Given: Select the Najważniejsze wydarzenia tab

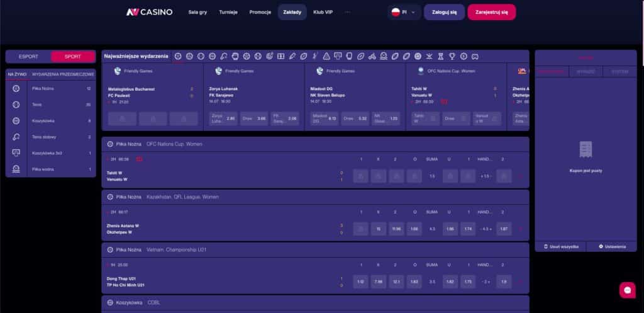Looking at the screenshot, I should coord(136,56).
